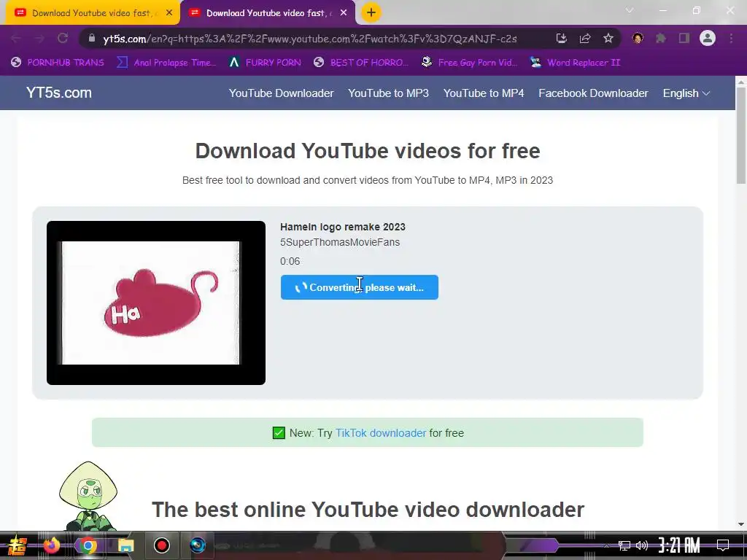Click the red record app on taskbar
The image size is (747, 560).
click(161, 545)
